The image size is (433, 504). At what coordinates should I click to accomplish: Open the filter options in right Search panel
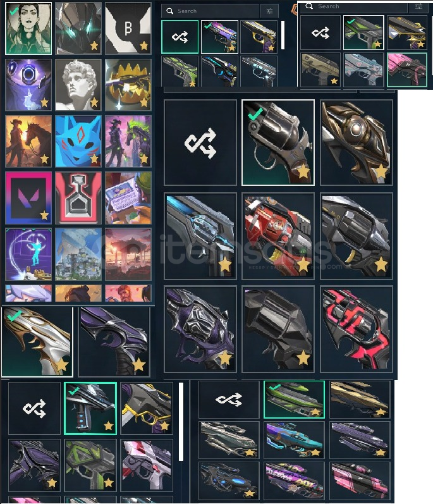418,6
